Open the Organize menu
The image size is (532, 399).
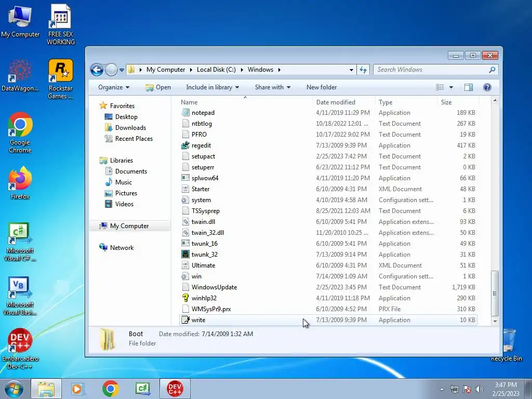click(114, 87)
